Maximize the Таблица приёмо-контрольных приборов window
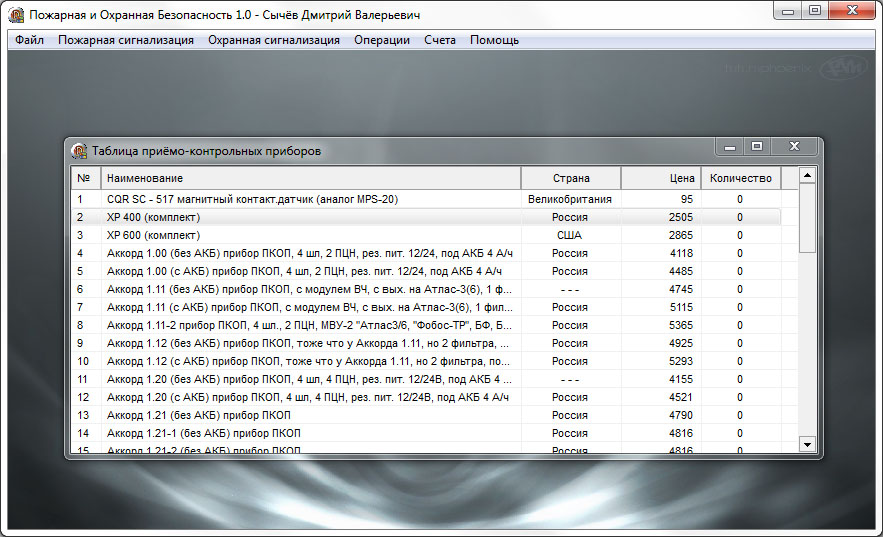 coord(757,146)
